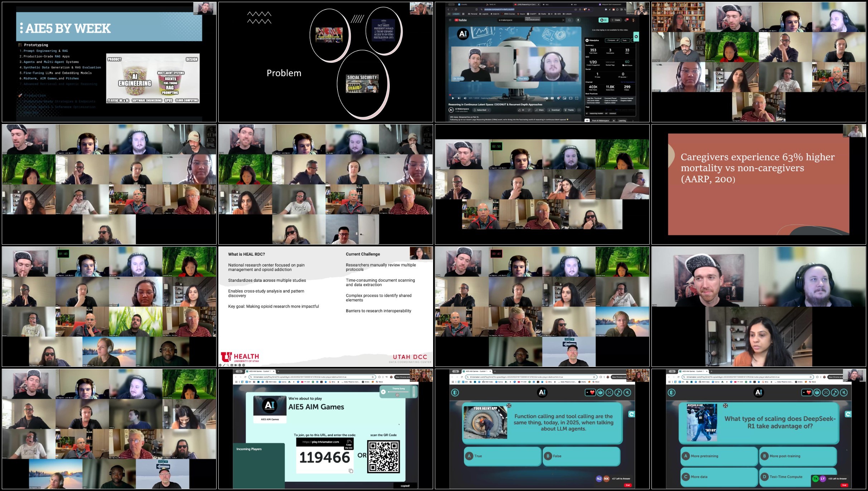868x491 pixels.
Task: Switch to the Clockify browser tab
Action: click(x=463, y=4)
